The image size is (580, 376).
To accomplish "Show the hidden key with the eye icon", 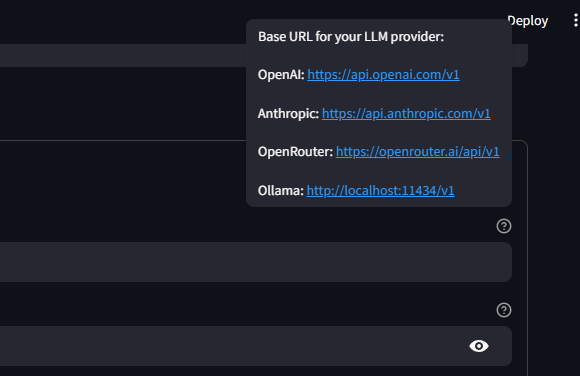I will point(479,346).
